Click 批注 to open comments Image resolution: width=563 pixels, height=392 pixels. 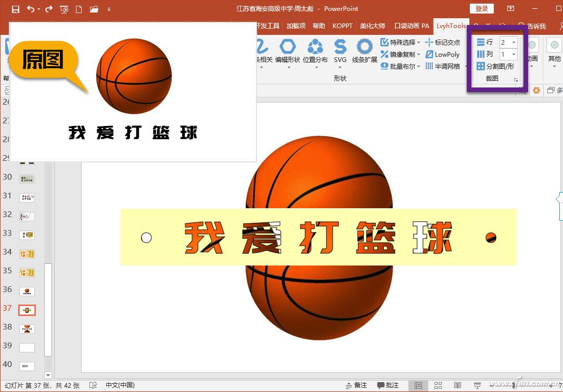click(x=388, y=385)
